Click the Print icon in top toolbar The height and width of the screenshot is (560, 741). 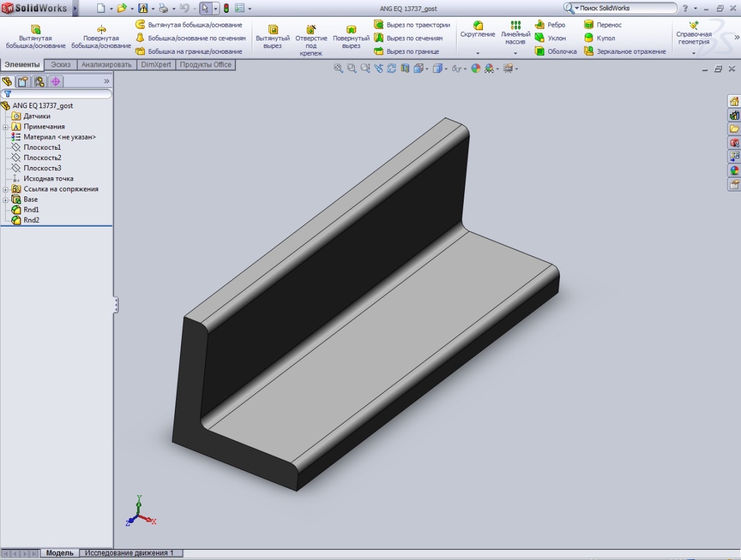[163, 8]
